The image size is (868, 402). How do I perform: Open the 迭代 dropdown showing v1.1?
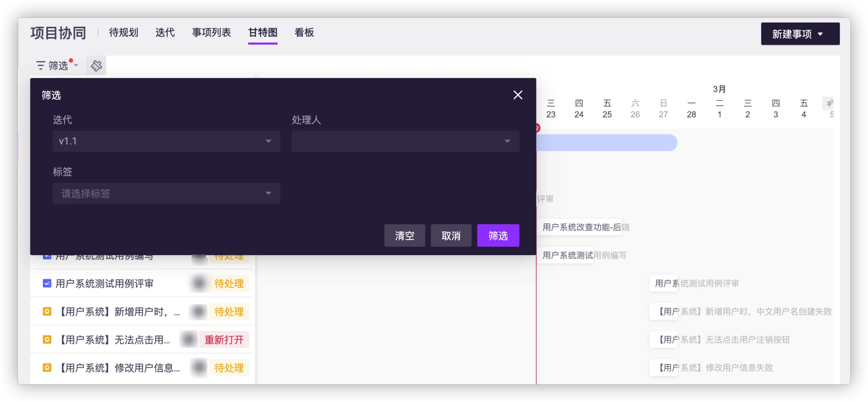point(166,141)
